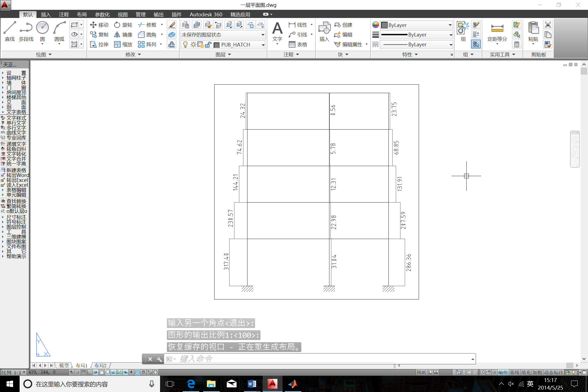588x392 pixels.
Task: Click the Stretch (拉伸) tool
Action: tap(99, 45)
